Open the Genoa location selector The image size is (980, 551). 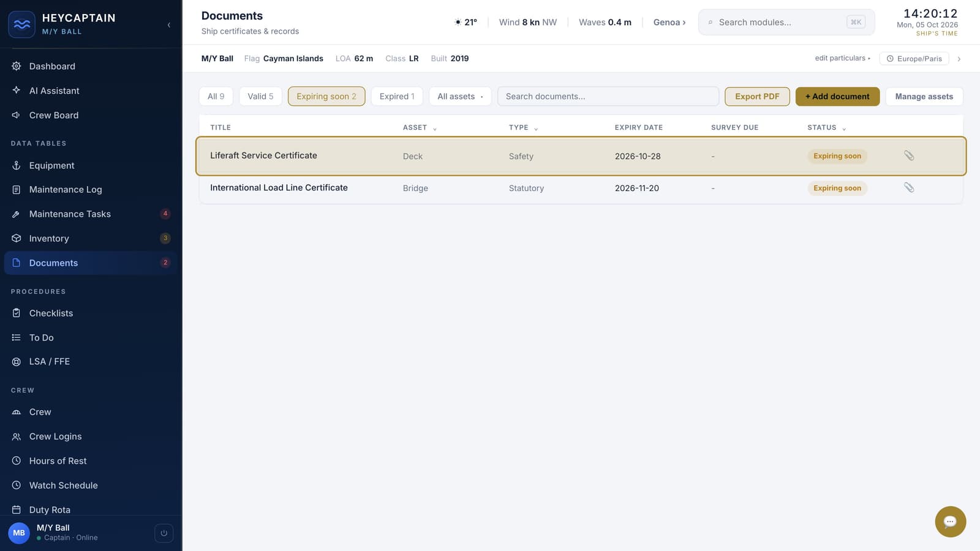(x=669, y=22)
